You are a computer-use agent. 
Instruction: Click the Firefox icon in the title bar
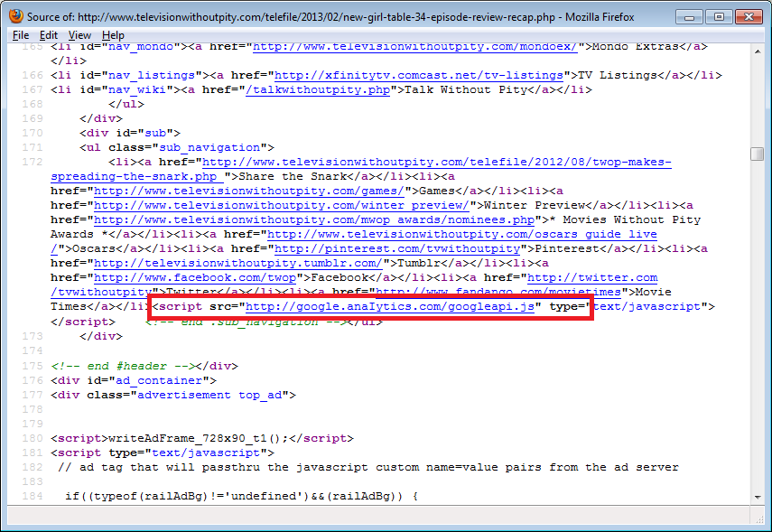coord(15,16)
